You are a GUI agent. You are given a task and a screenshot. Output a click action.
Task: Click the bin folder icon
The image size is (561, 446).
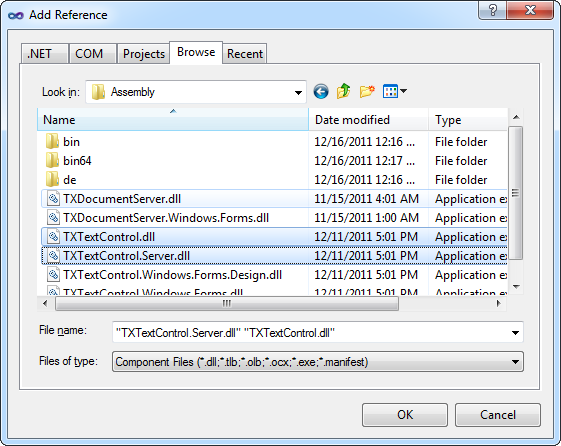pyautogui.click(x=52, y=141)
